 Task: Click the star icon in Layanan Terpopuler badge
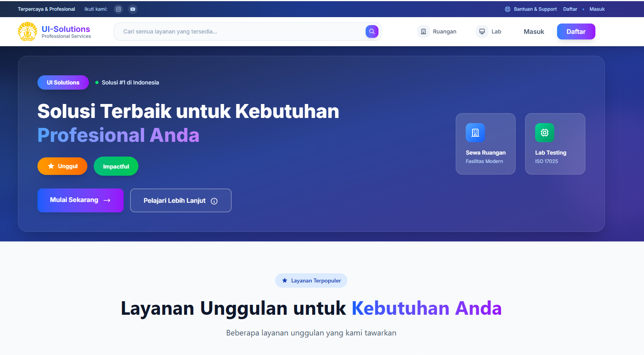tap(285, 280)
